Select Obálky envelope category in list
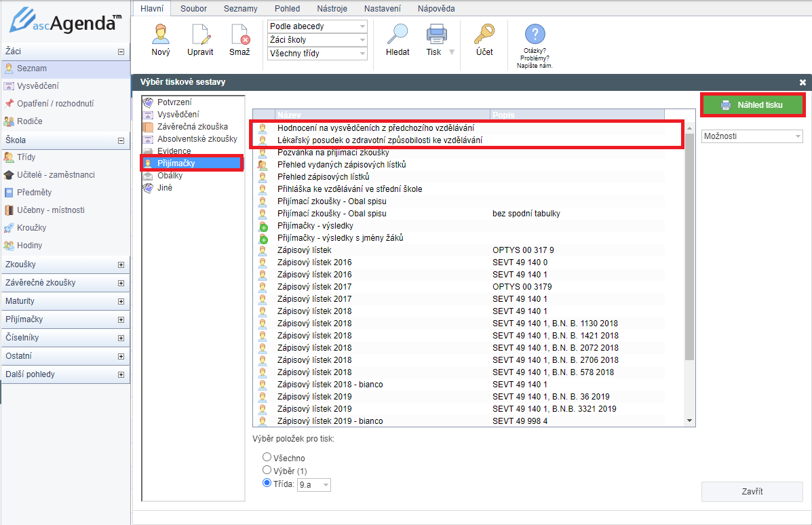 tap(170, 176)
